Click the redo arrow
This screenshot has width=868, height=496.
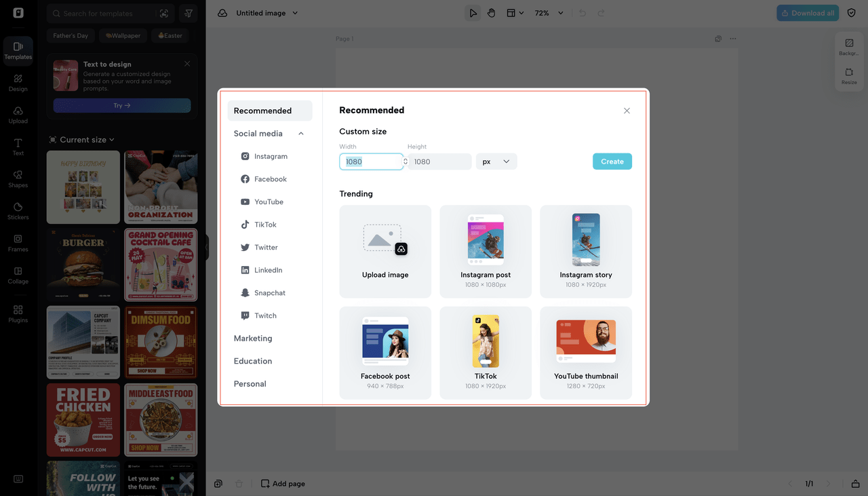pyautogui.click(x=601, y=13)
